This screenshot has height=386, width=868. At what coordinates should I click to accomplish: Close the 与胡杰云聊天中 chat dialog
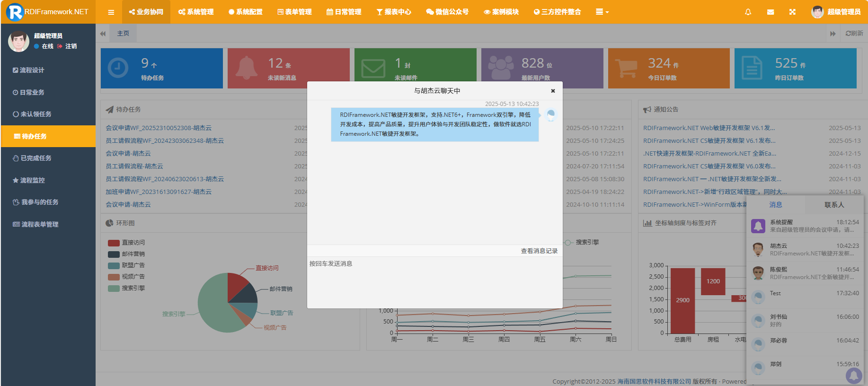(x=553, y=91)
